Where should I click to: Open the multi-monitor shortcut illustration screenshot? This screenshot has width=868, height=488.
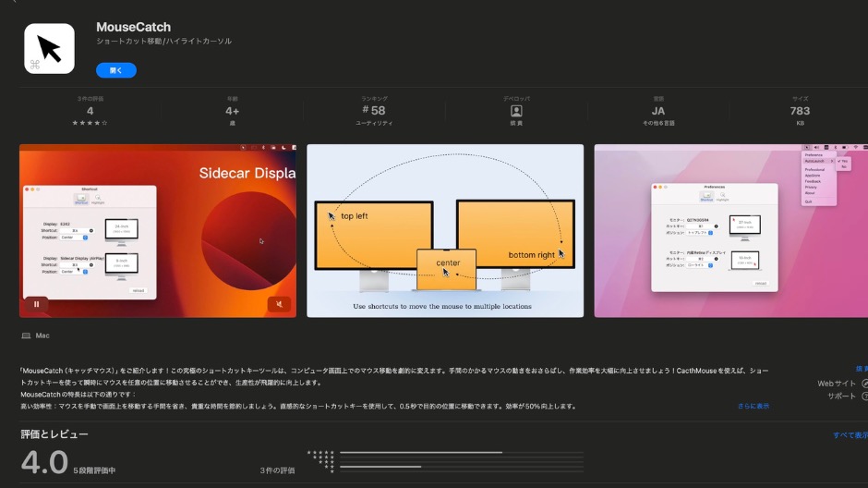(x=445, y=231)
